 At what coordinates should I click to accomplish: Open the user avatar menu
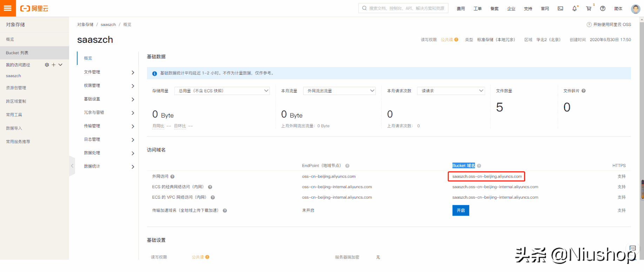[635, 9]
